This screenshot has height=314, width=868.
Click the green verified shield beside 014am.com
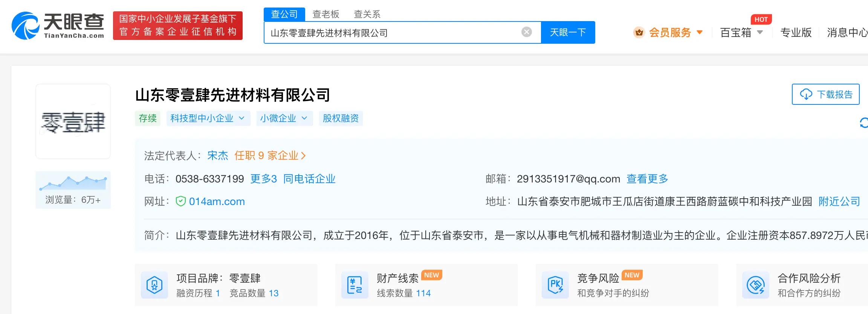[181, 201]
